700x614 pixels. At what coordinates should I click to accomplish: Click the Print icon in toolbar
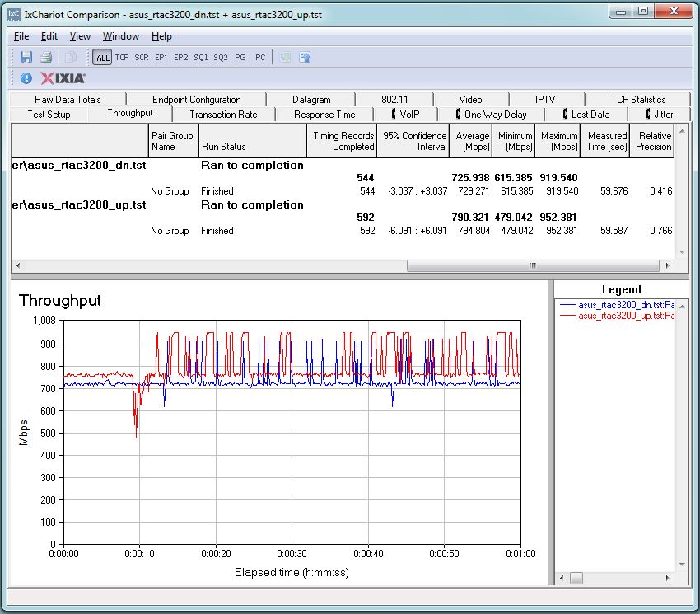(x=46, y=57)
